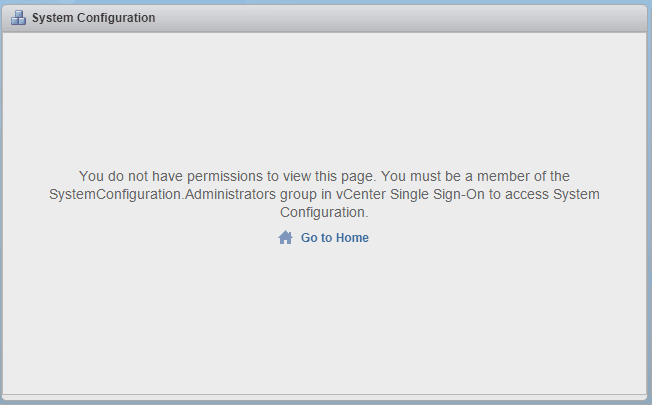652x405 pixels.
Task: Click the System Configuration icon in title bar
Action: coord(19,18)
